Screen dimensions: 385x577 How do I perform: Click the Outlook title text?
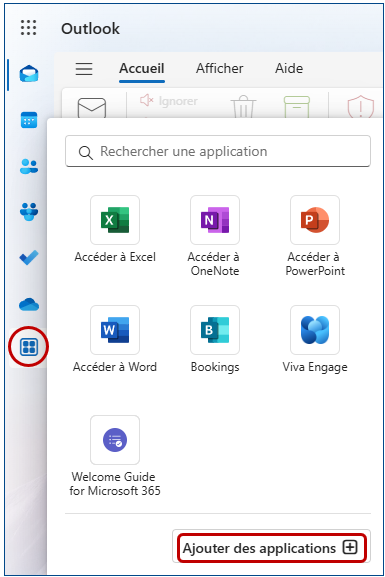coord(90,29)
